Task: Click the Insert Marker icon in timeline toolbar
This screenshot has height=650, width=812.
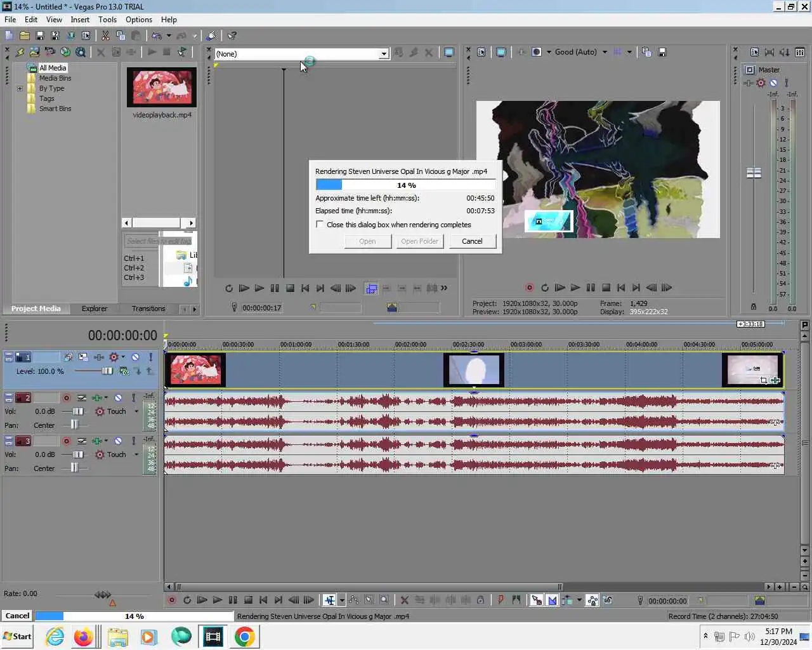Action: 501,600
